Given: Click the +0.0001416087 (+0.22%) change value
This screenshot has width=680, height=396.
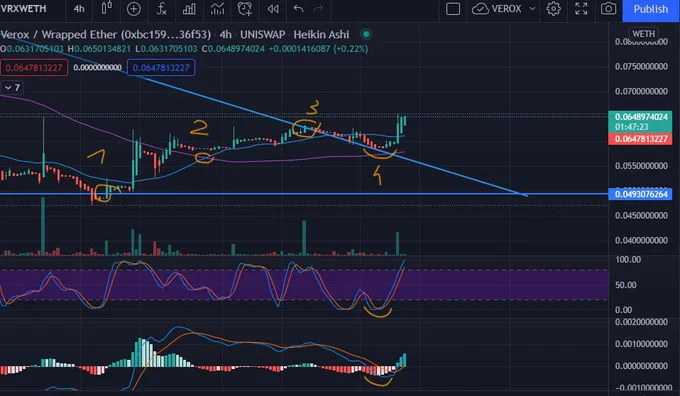Looking at the screenshot, I should pyautogui.click(x=318, y=49).
